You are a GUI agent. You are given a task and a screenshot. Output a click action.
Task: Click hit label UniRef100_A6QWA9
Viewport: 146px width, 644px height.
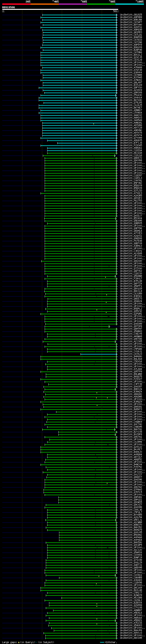point(131,336)
